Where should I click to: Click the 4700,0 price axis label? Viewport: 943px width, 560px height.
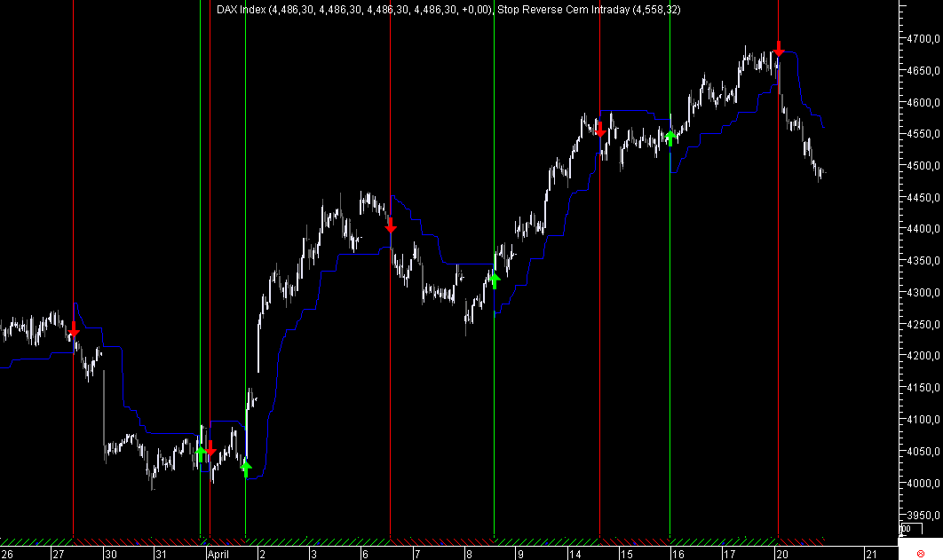[923, 38]
